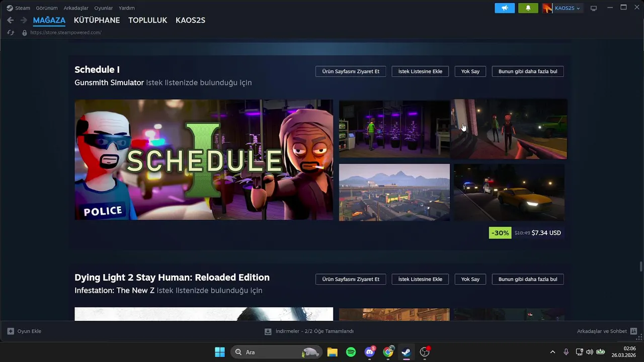This screenshot has width=644, height=362.
Task: Click the KAOS2S profile avatar
Action: [547, 8]
